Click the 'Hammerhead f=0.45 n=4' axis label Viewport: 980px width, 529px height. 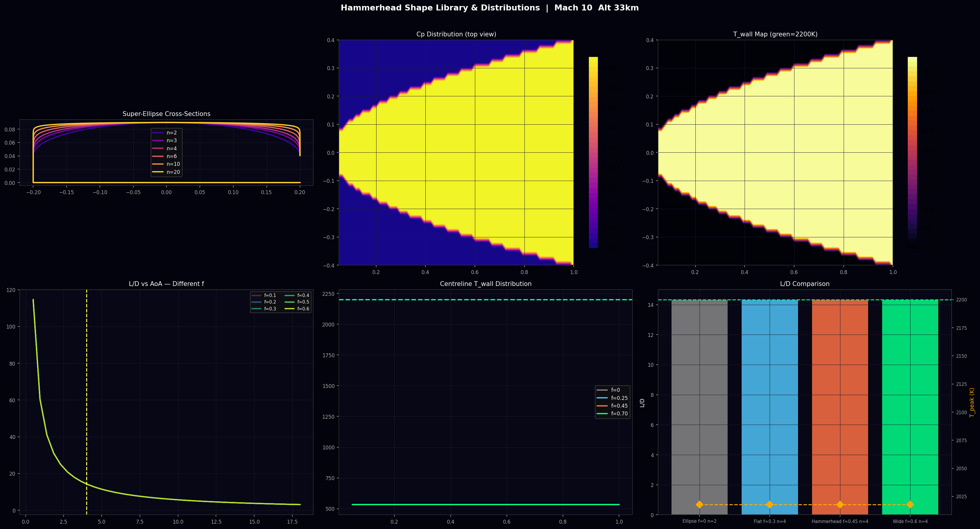coord(840,521)
